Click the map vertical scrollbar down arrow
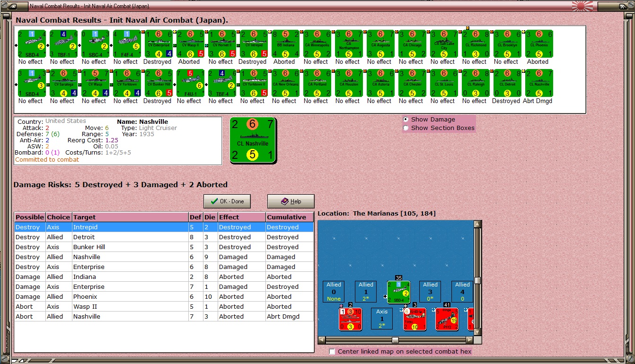Viewport: 635px width, 364px height. tap(478, 332)
